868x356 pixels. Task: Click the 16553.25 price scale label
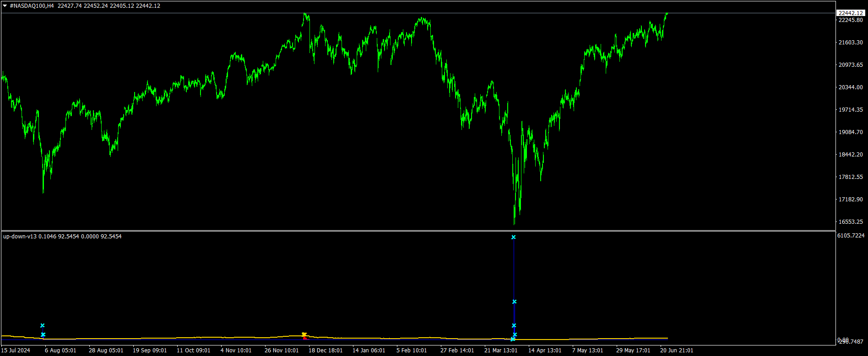tap(850, 222)
